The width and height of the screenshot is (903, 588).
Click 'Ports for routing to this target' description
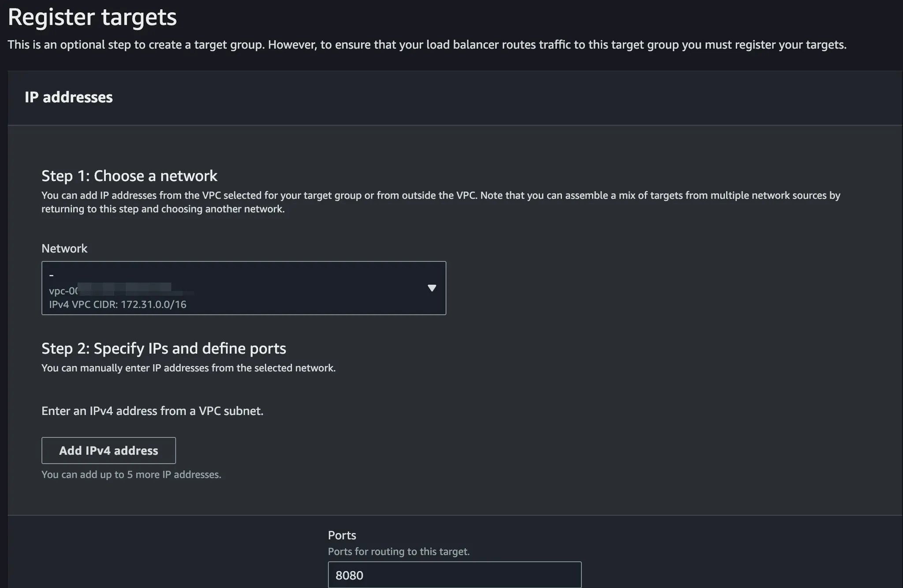pyautogui.click(x=399, y=551)
